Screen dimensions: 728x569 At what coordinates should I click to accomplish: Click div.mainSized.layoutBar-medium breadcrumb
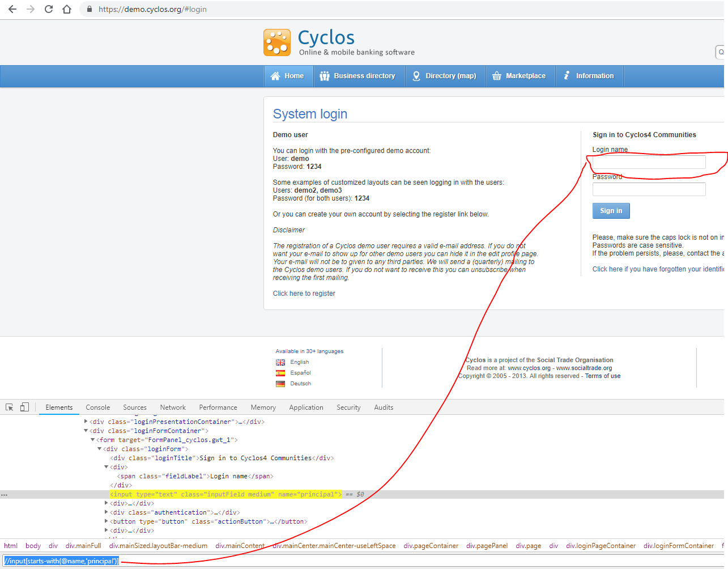158,546
